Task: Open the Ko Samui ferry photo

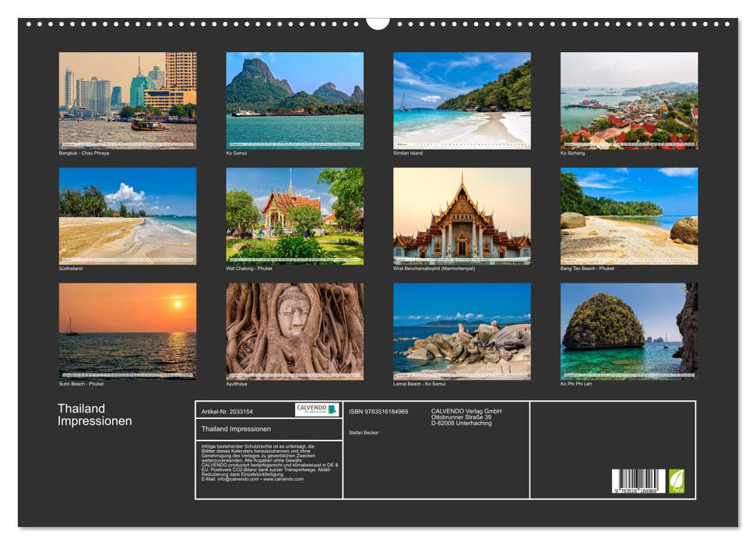Action: 295,100
